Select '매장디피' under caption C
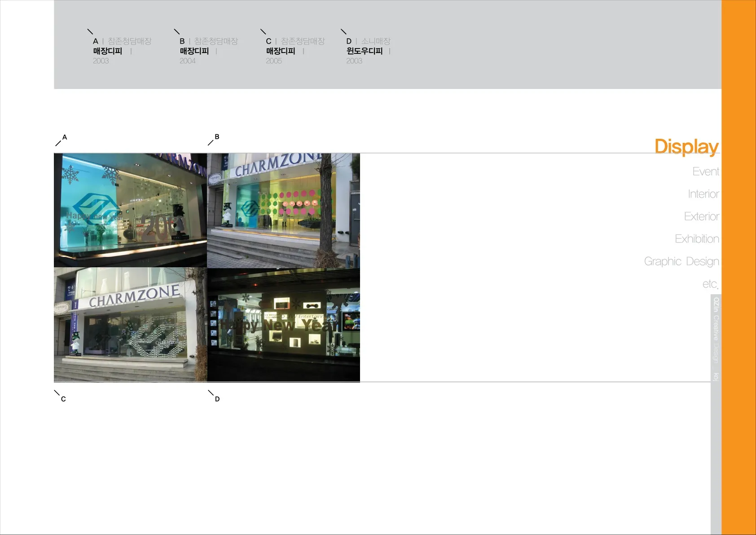Screen dimensions: 756x535 click(x=281, y=51)
